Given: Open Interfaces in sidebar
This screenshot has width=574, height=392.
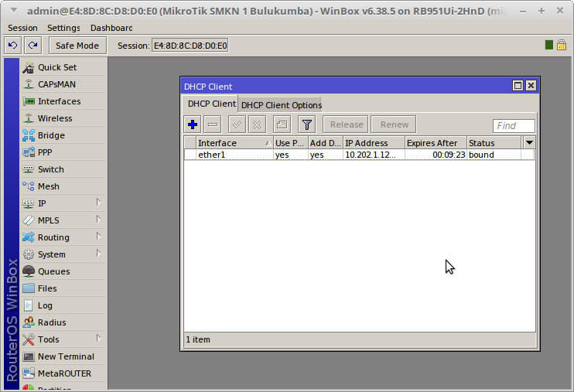Looking at the screenshot, I should pyautogui.click(x=63, y=101).
